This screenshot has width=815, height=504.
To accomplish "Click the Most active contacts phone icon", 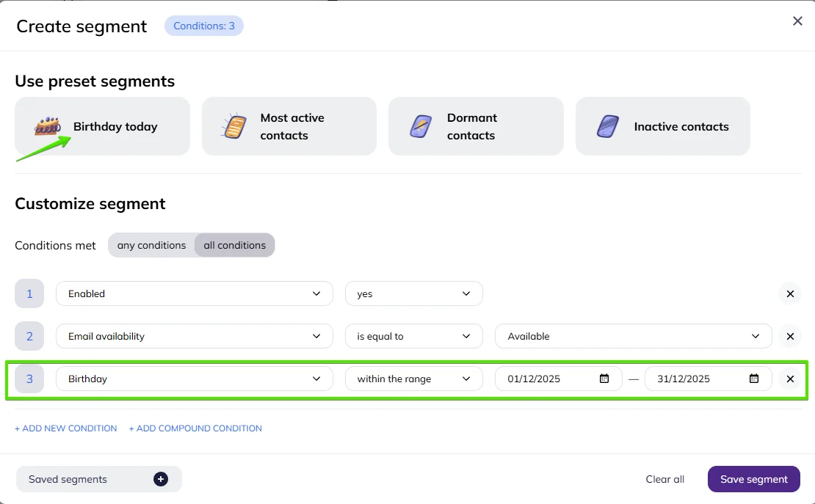I will point(234,126).
